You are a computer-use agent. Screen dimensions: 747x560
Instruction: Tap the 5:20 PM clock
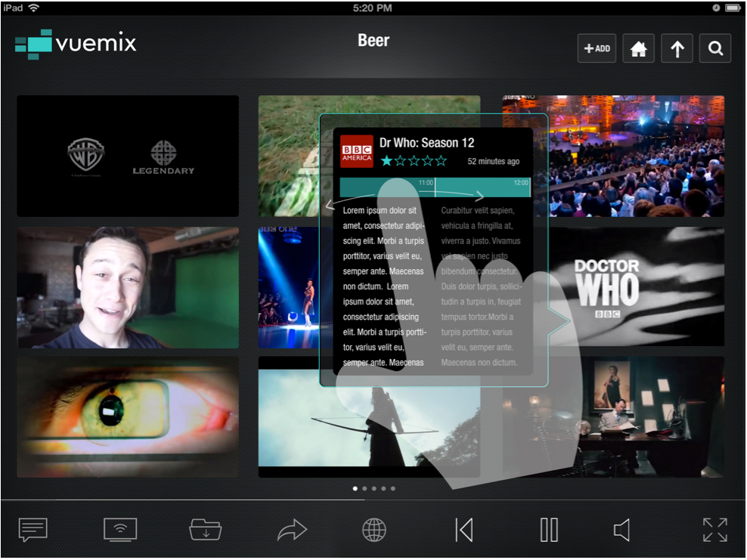click(x=373, y=8)
